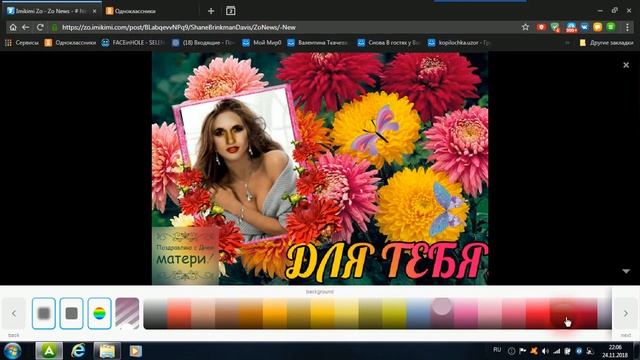Open the (18) Входящие bookmark
The height and width of the screenshot is (360, 640).
coord(204,42)
